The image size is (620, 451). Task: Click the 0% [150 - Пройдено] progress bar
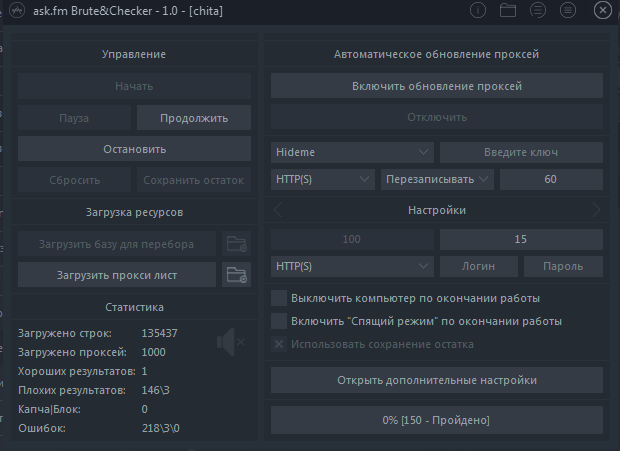(437, 420)
